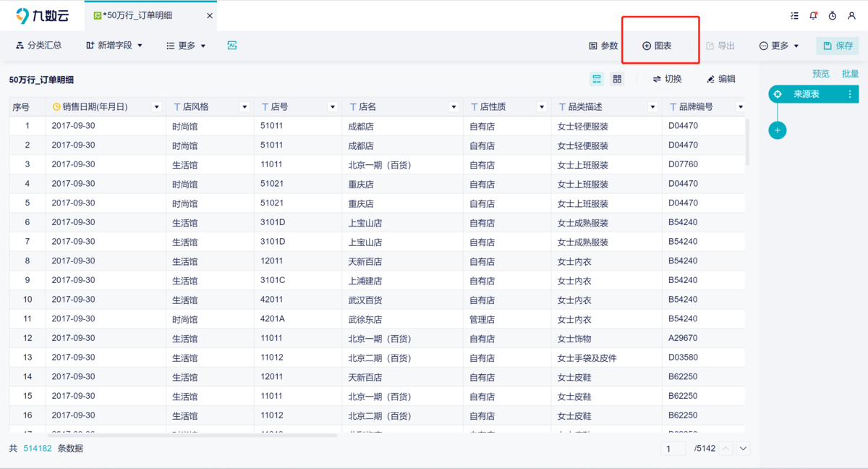Click the timer clock icon in header
868x469 pixels.
pyautogui.click(x=833, y=16)
